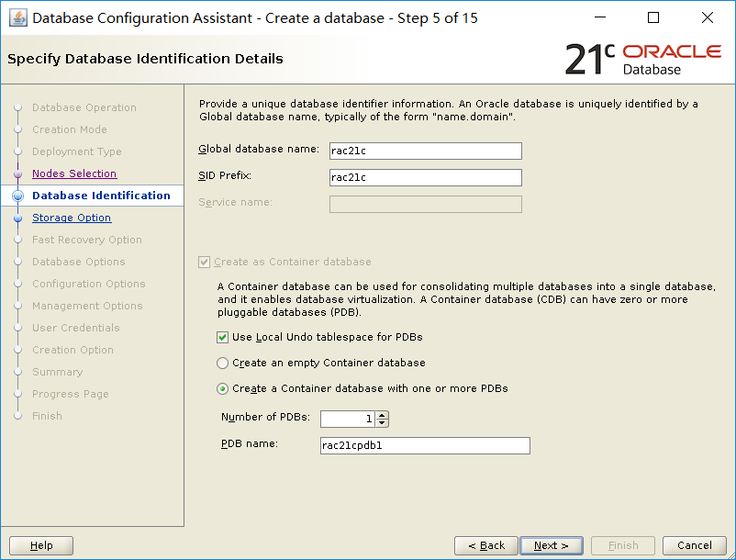
Task: Click the Number of PDBs field
Action: (349, 419)
